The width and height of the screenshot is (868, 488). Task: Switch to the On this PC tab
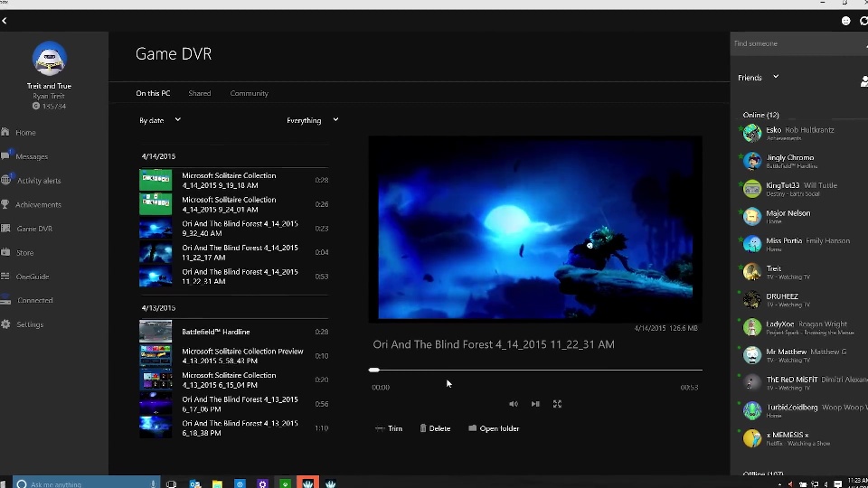(x=153, y=93)
